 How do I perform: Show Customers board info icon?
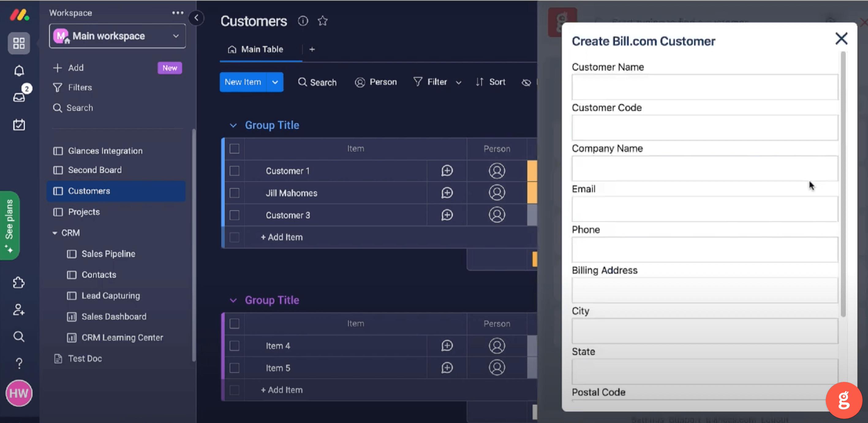click(x=303, y=21)
